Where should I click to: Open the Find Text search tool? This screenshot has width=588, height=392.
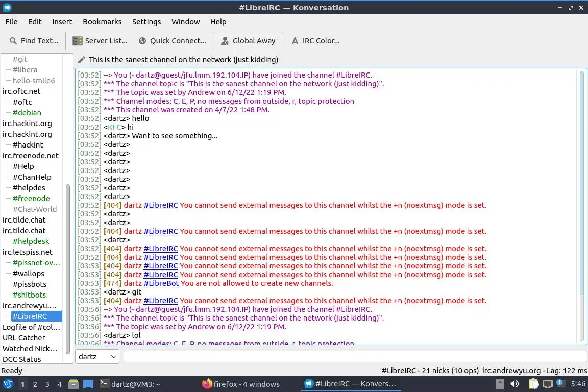(34, 41)
